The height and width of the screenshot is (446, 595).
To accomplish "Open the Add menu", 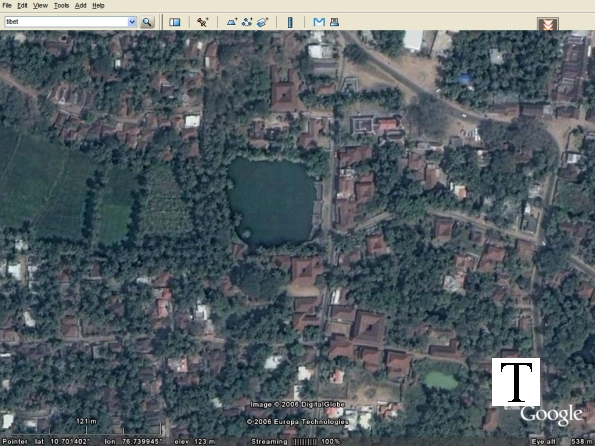I will coord(80,6).
